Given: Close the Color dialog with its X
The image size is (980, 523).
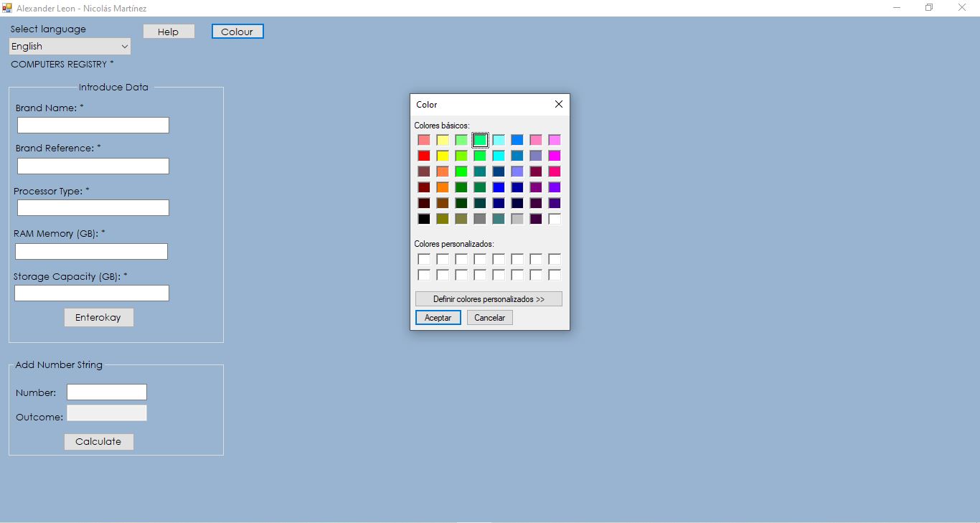Looking at the screenshot, I should pos(559,104).
